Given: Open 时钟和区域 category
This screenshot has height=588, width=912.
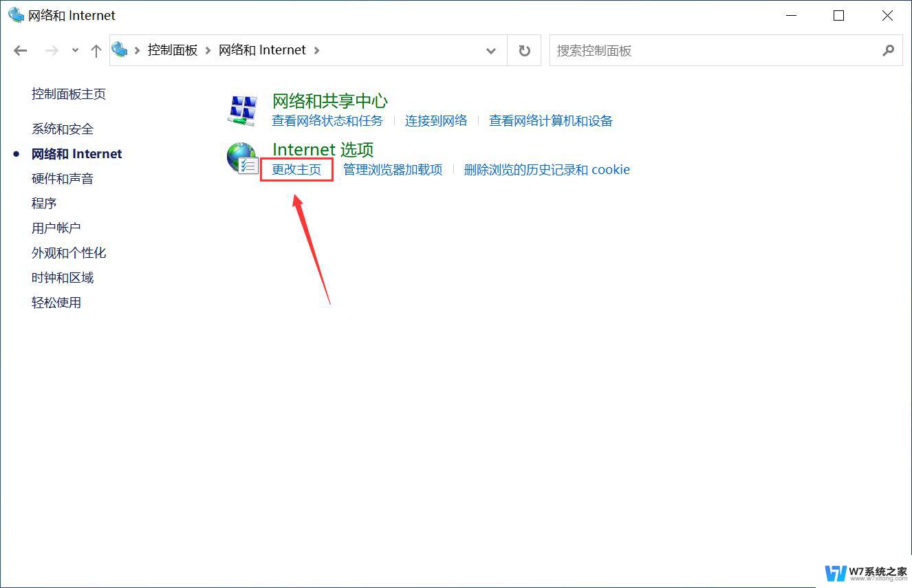Looking at the screenshot, I should click(x=63, y=278).
